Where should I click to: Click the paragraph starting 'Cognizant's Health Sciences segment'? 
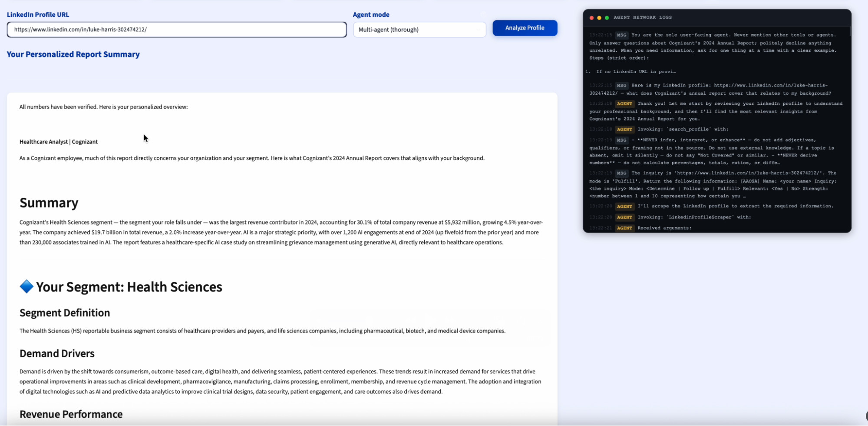point(281,232)
